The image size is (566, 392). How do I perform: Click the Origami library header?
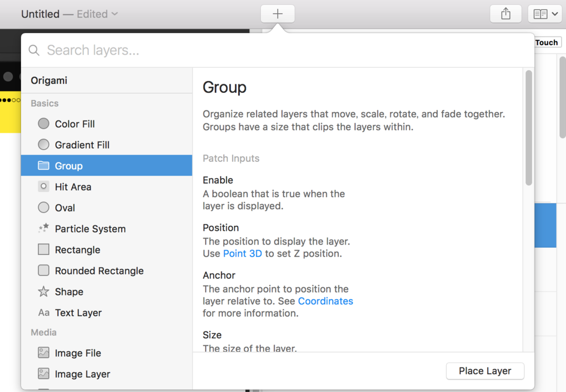(49, 81)
